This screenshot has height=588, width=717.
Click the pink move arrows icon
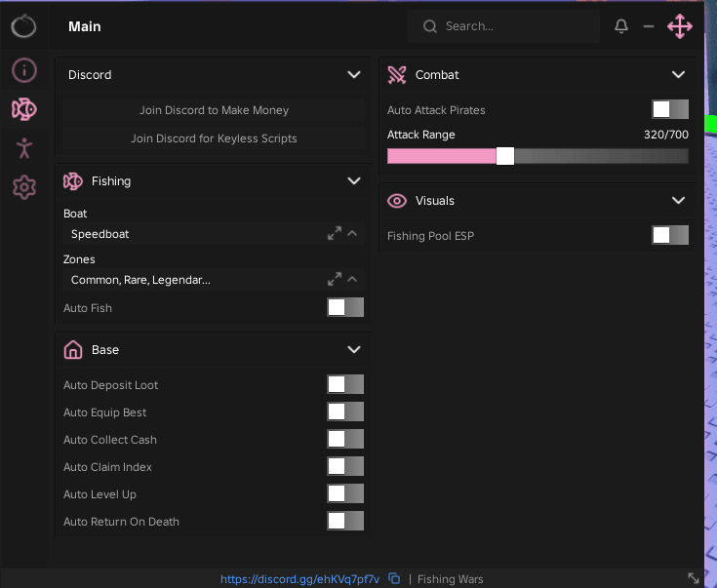click(680, 26)
